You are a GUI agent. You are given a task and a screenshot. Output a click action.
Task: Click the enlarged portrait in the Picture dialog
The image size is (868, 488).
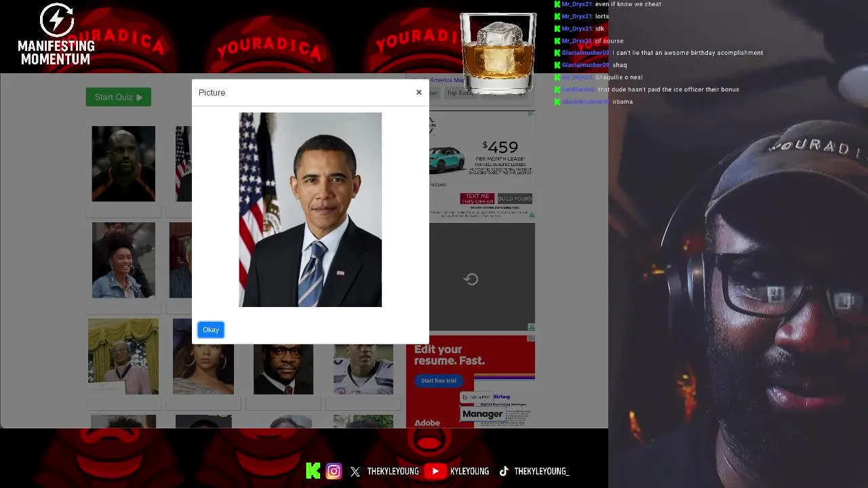pos(311,209)
